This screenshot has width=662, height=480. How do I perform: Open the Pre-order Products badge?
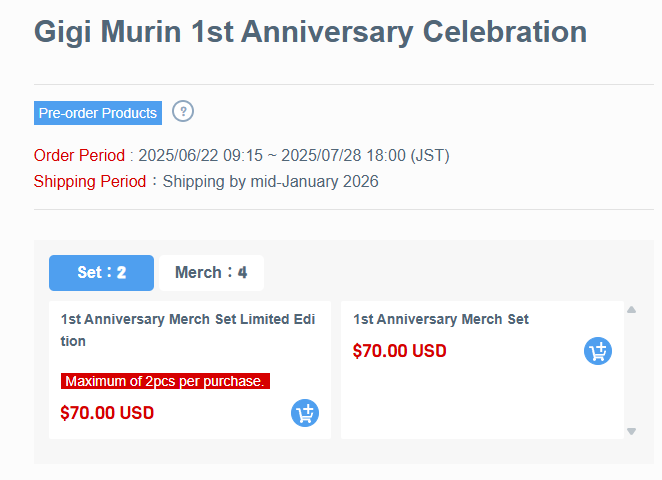[98, 113]
